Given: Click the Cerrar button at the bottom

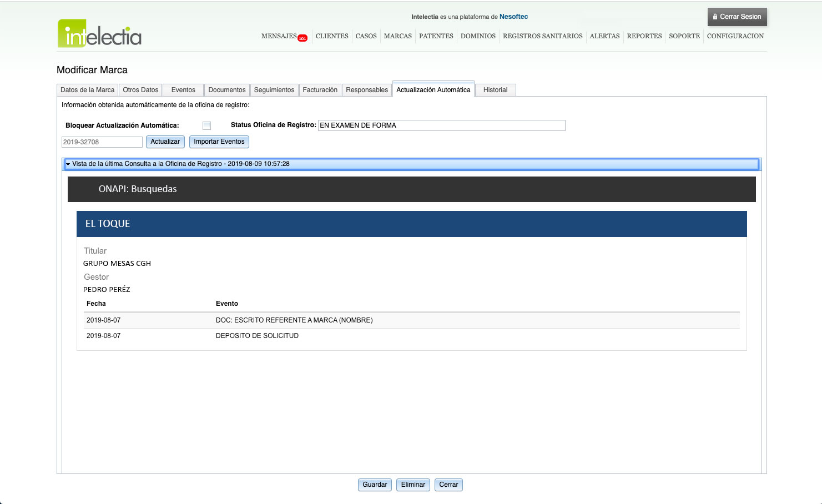Looking at the screenshot, I should [x=448, y=485].
